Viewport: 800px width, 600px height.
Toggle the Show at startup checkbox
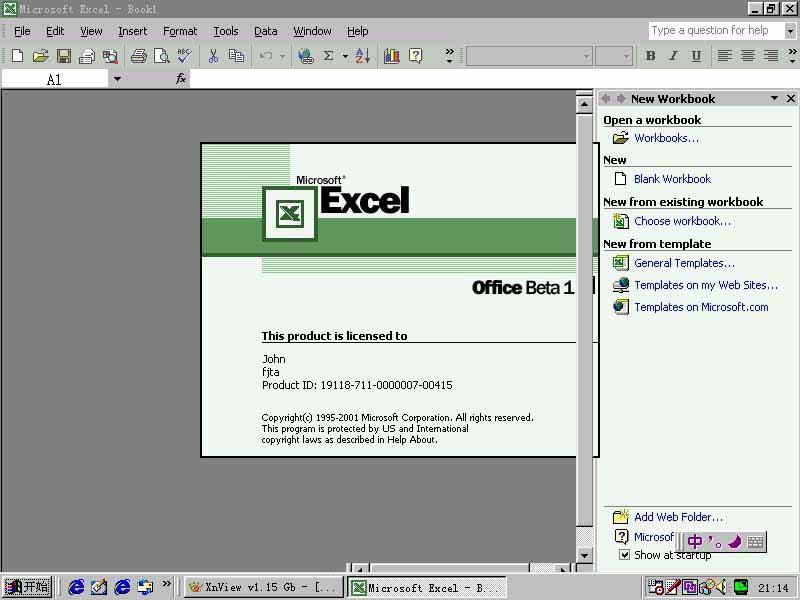tap(624, 555)
